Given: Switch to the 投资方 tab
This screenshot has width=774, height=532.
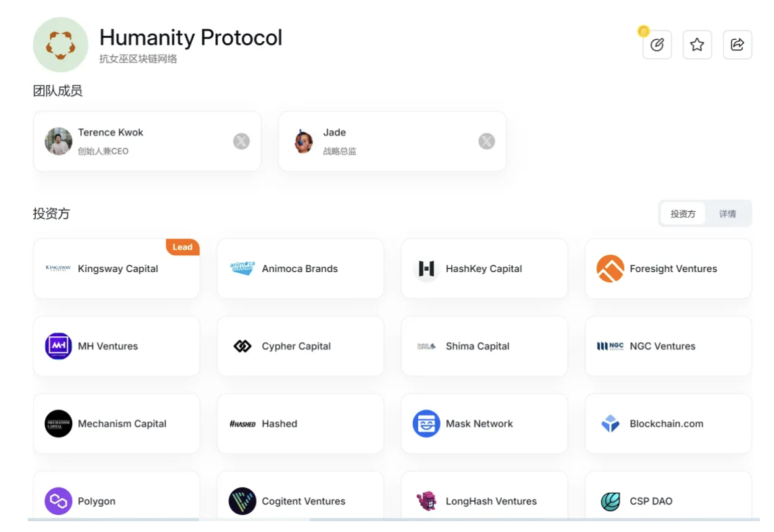Looking at the screenshot, I should [x=683, y=214].
